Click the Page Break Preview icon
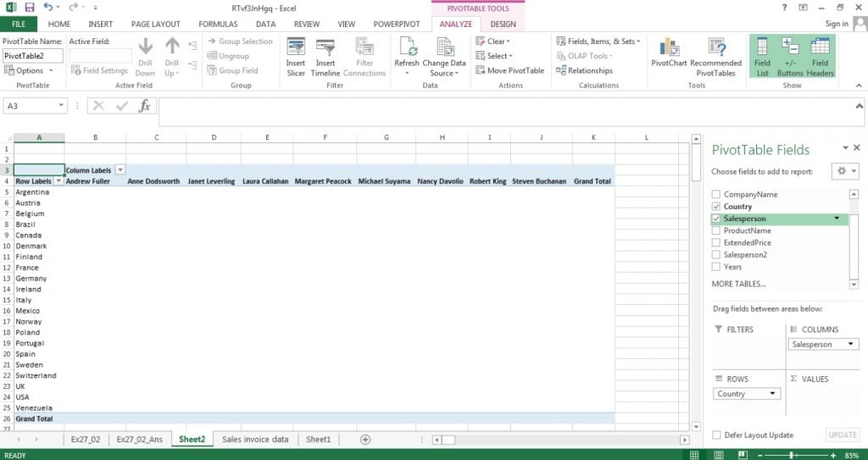This screenshot has height=460, width=868. (743, 455)
